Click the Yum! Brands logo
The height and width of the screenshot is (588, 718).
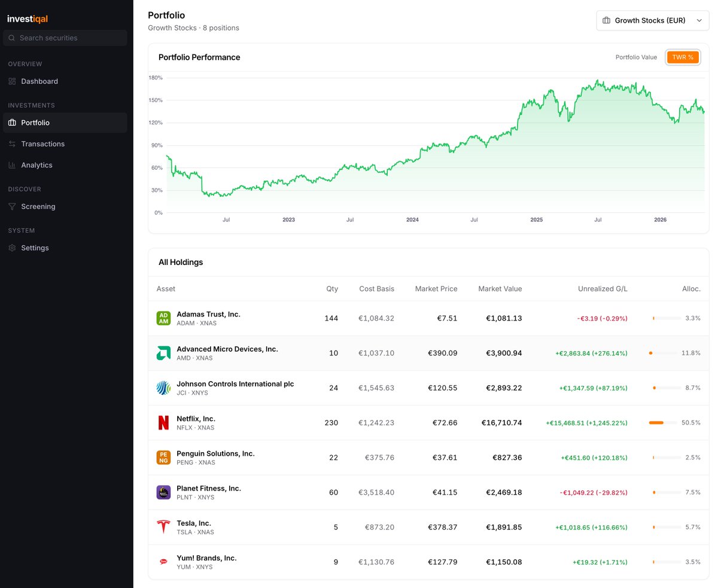click(163, 562)
